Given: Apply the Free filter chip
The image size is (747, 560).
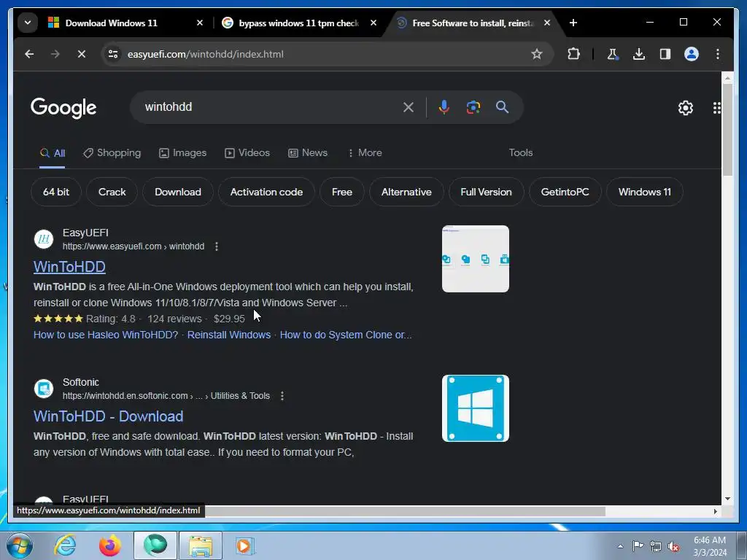Looking at the screenshot, I should 342,192.
